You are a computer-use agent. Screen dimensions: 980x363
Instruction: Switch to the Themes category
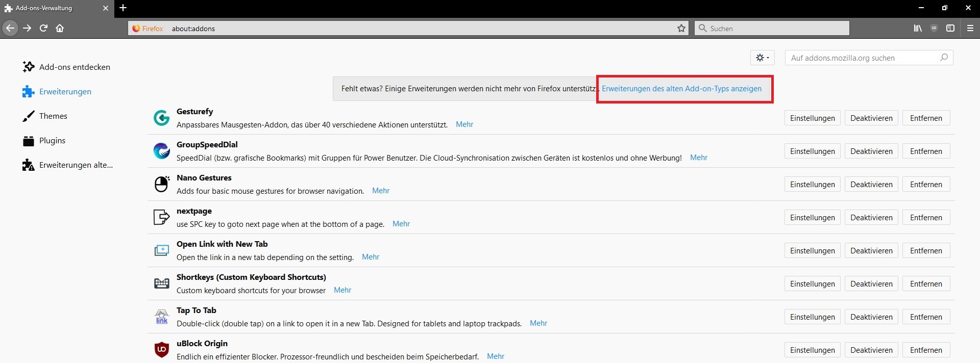(x=53, y=116)
